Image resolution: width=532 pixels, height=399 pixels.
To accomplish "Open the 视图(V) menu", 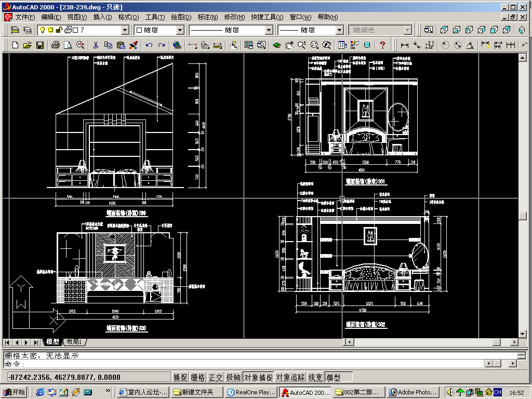I will point(77,17).
